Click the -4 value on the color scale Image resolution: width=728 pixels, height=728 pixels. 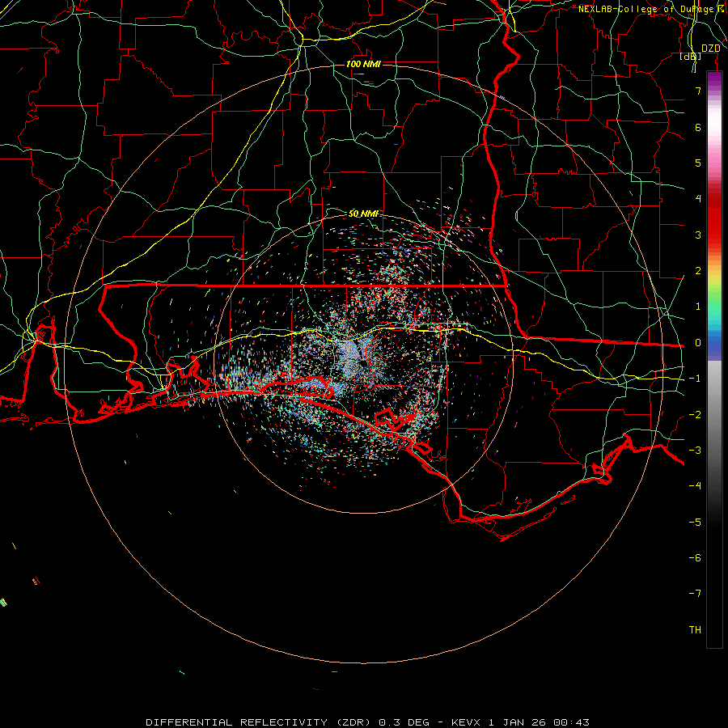click(695, 486)
